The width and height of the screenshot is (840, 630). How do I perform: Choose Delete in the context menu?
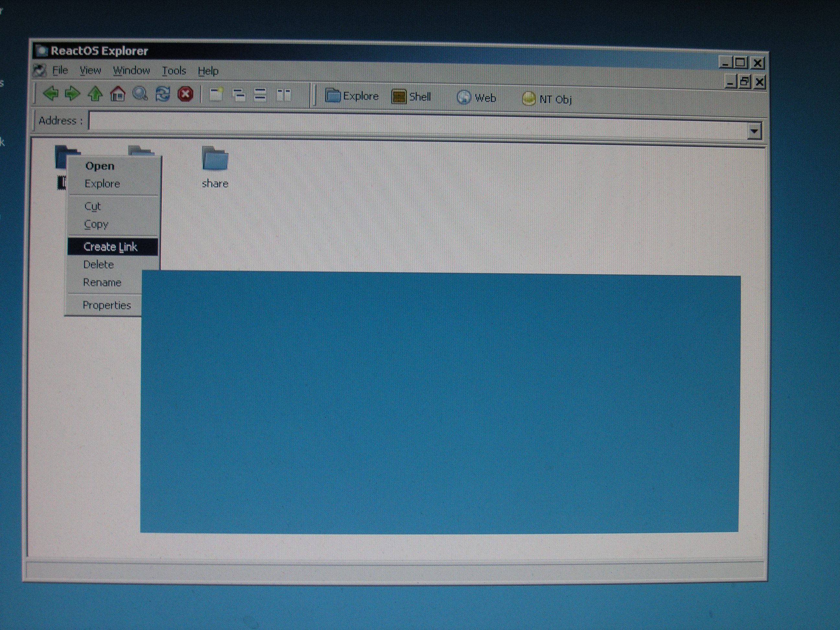(113, 265)
